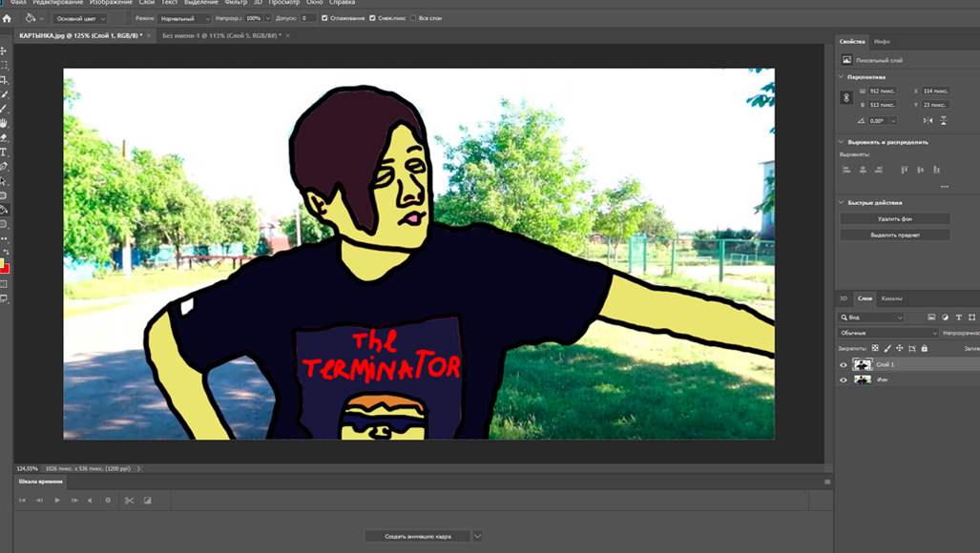
Task: Select the Фон layer thumbnail
Action: click(863, 379)
